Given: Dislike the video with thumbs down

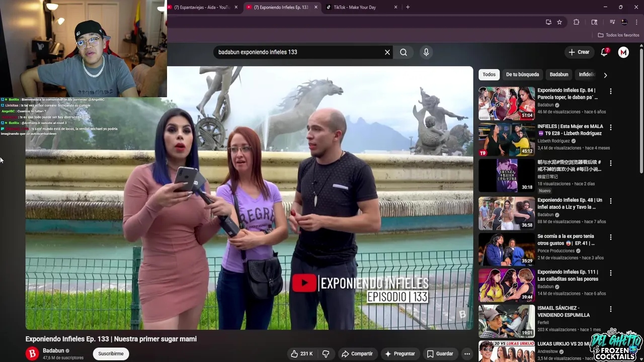Looking at the screenshot, I should 326,353.
